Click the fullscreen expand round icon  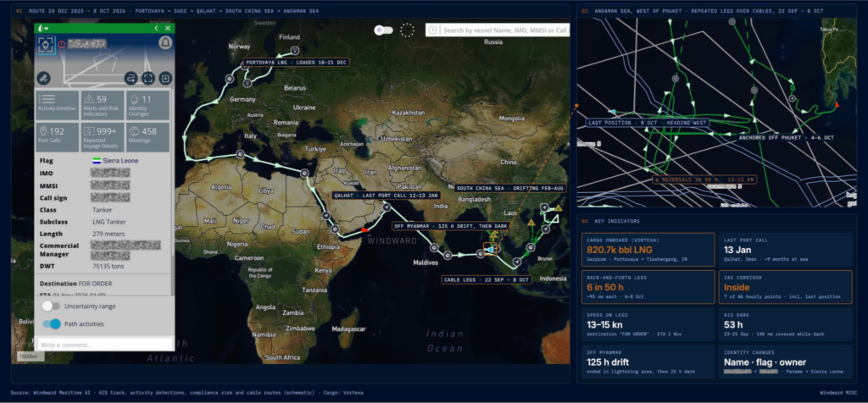coord(147,78)
